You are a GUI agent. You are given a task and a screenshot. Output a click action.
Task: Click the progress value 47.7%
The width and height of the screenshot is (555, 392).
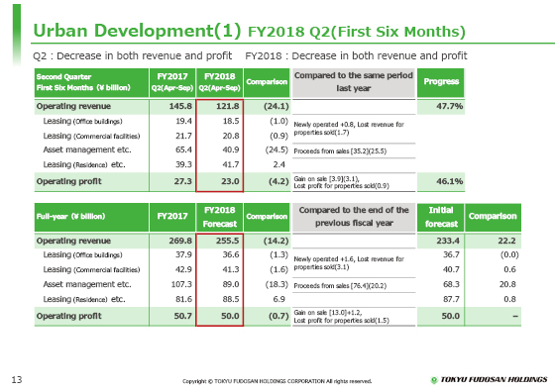(450, 106)
